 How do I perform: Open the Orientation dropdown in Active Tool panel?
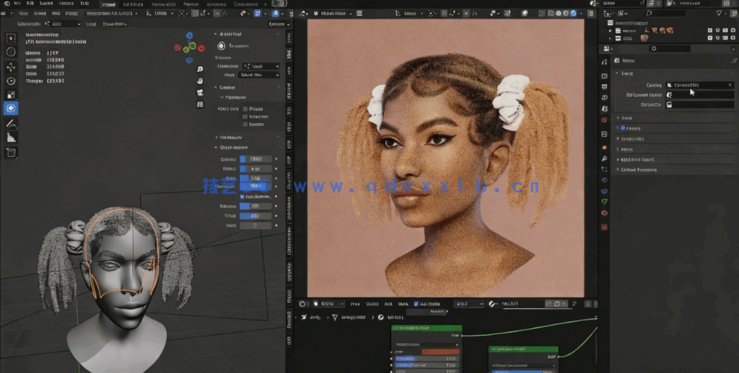[261, 66]
